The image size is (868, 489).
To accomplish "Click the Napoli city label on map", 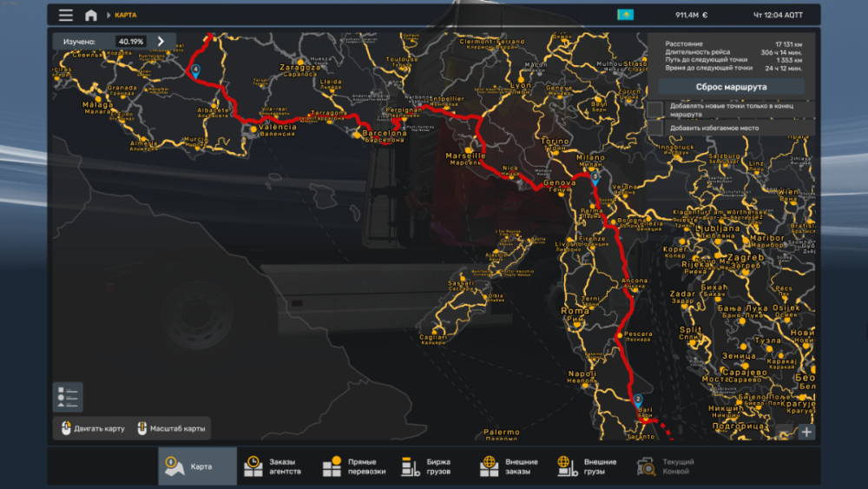I will click(582, 373).
